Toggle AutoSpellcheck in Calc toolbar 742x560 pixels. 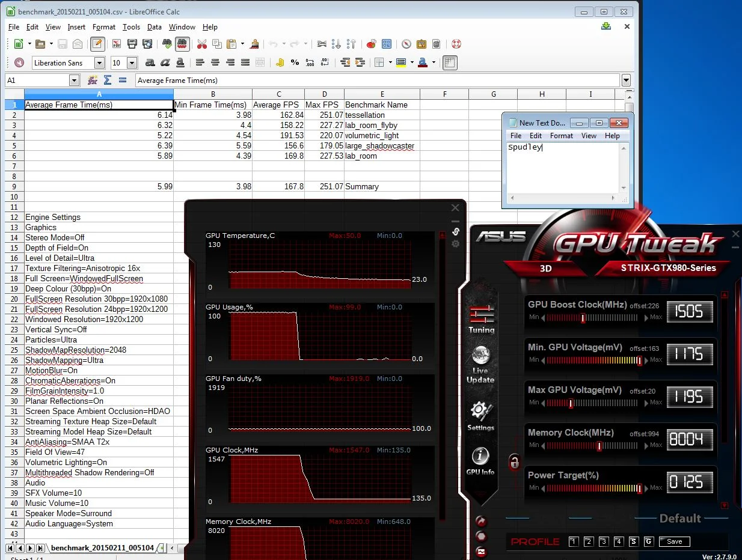pos(183,44)
